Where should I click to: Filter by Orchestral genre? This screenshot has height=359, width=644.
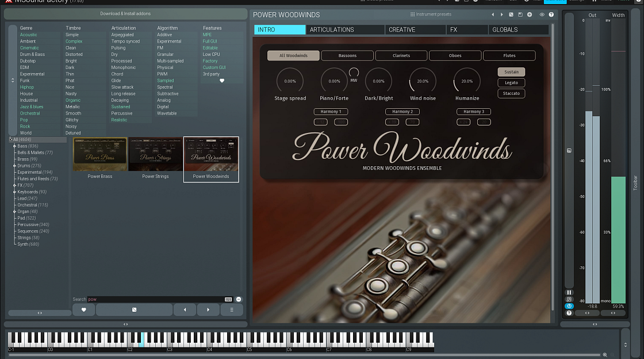[x=30, y=113]
